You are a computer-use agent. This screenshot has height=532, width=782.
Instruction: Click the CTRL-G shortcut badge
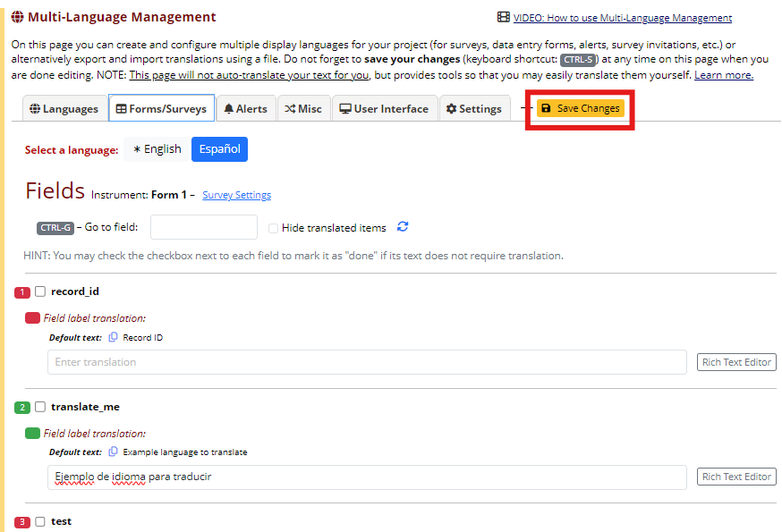(55, 228)
